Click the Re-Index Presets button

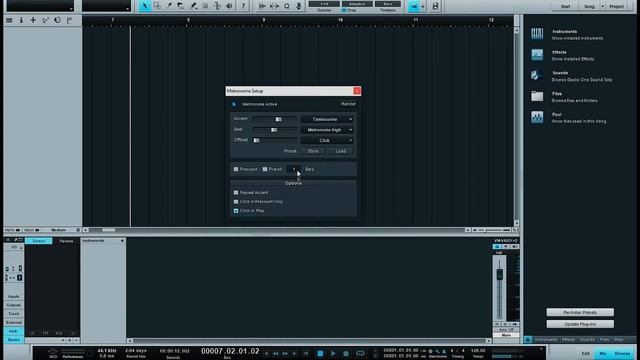point(580,312)
